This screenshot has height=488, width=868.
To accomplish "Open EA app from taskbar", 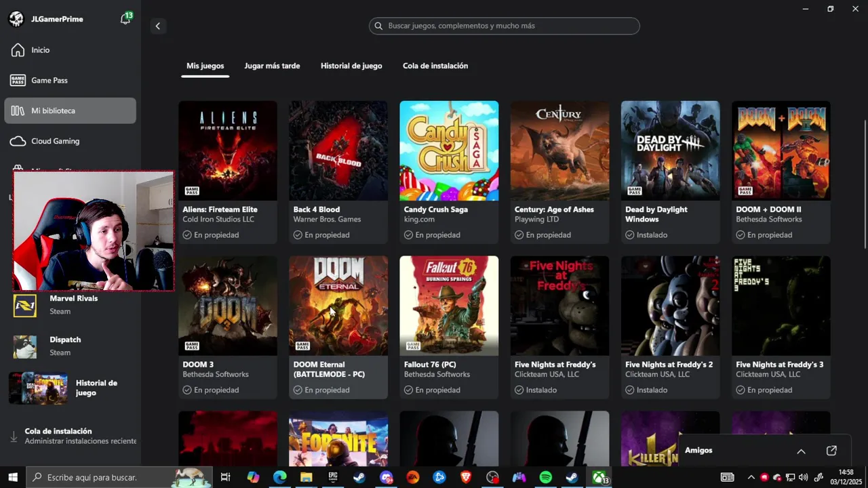I will tap(413, 477).
